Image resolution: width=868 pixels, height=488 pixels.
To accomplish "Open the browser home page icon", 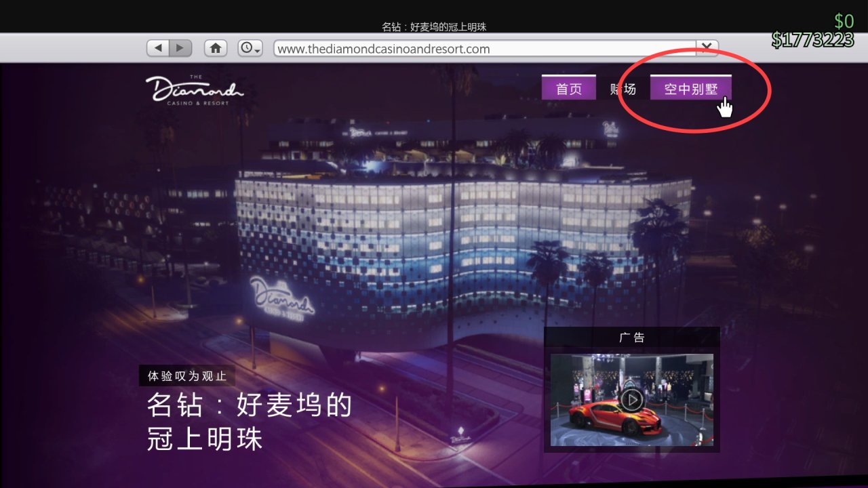I will point(216,48).
